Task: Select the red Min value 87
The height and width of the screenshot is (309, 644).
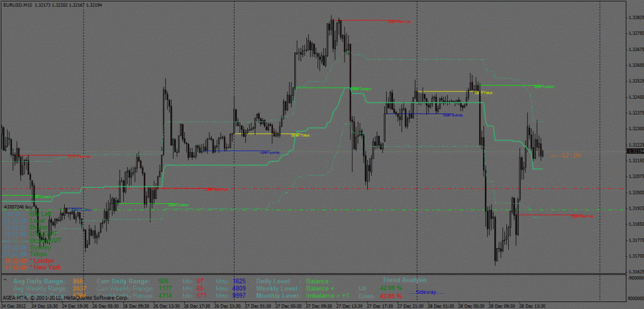Action: point(200,281)
